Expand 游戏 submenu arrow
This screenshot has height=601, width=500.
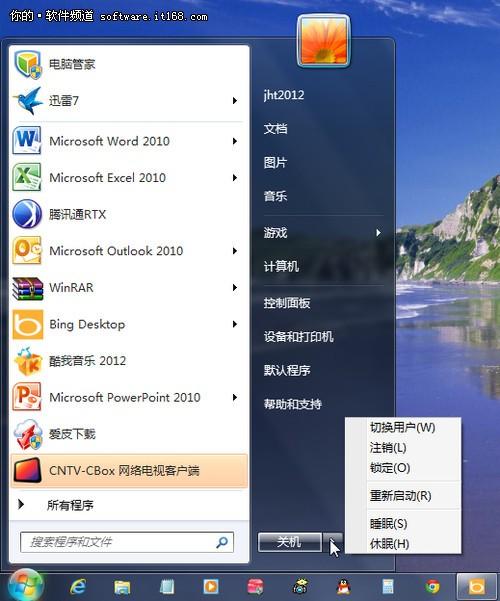(x=378, y=232)
